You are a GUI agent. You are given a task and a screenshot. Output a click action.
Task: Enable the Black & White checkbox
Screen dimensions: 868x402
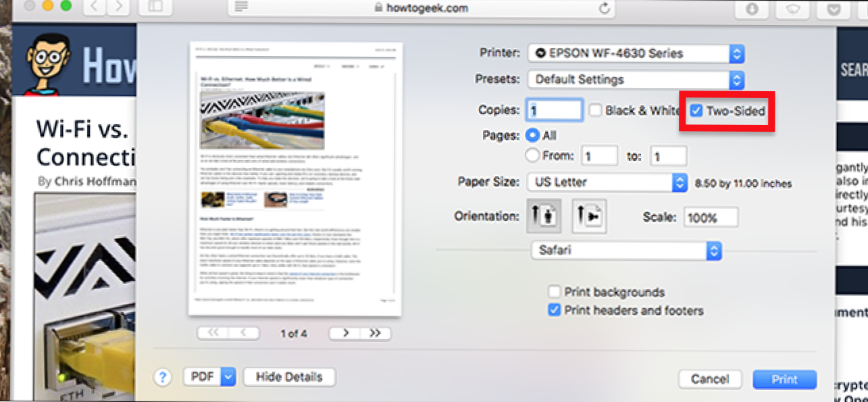[595, 111]
